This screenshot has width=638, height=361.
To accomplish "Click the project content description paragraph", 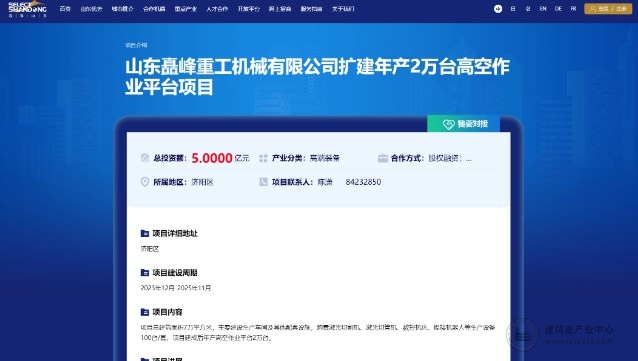I will [x=317, y=332].
